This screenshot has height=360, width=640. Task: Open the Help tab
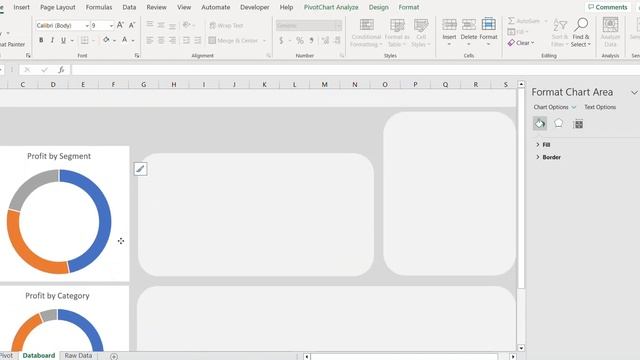point(286,7)
